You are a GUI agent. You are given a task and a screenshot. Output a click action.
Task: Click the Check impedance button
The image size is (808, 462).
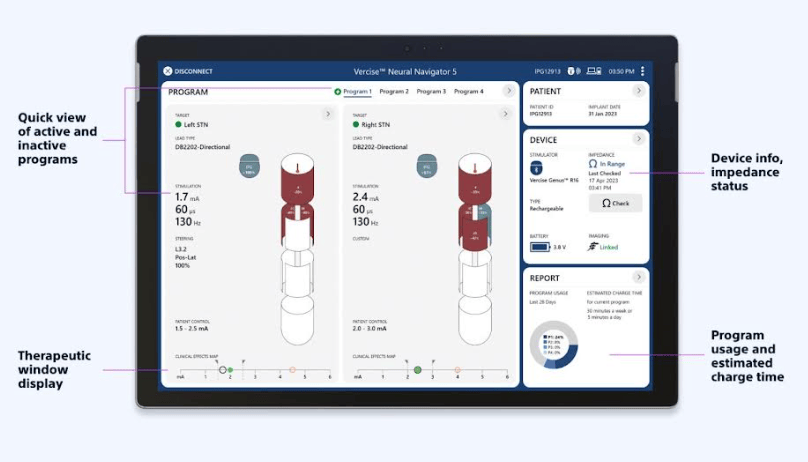(x=615, y=203)
